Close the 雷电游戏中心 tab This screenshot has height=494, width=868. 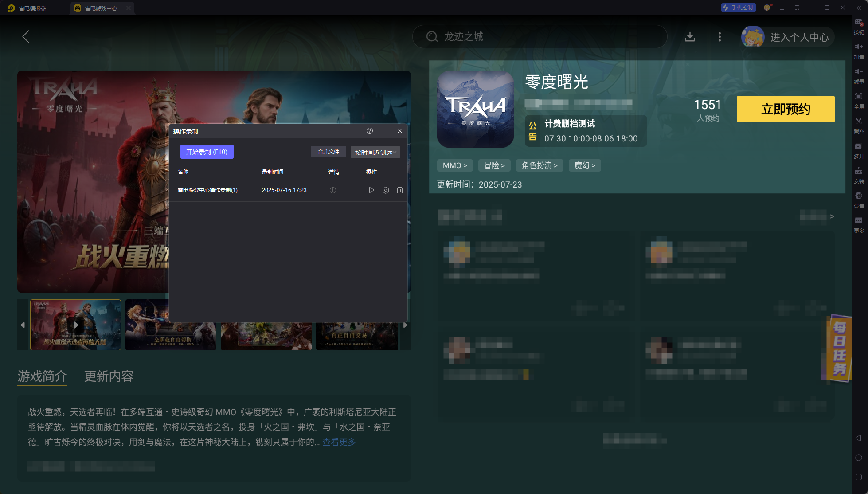tap(129, 8)
